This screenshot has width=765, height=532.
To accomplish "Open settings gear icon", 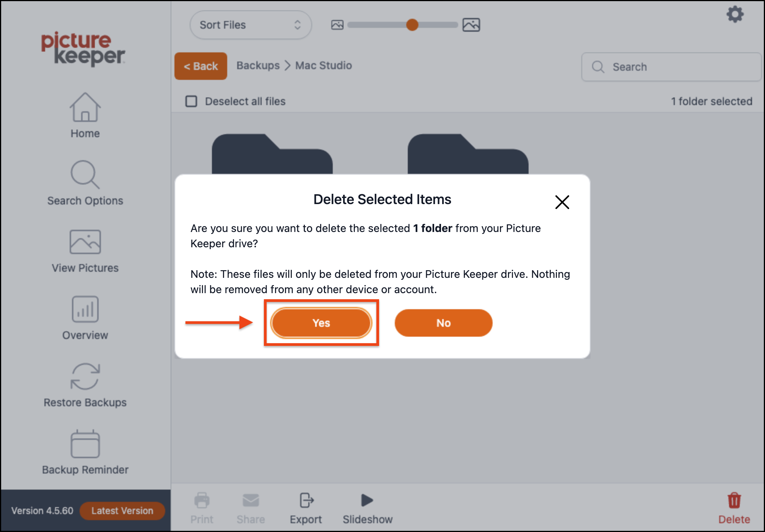I will coord(735,15).
